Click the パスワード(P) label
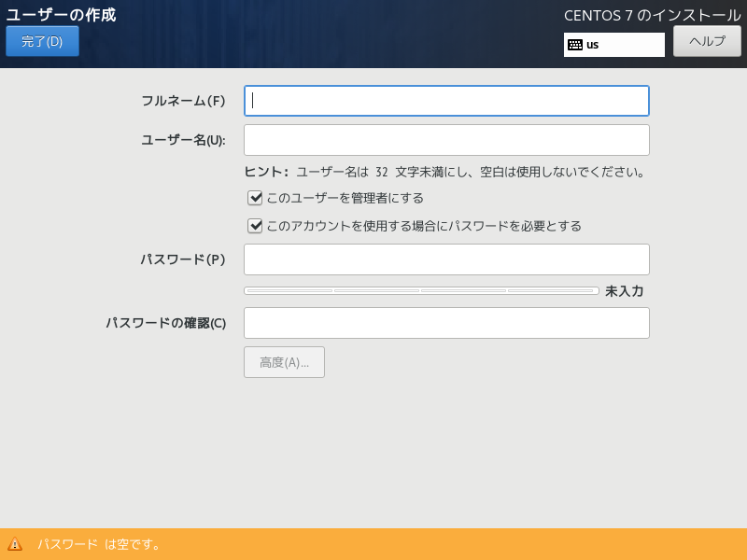Viewport: 747px width, 560px height. click(182, 259)
